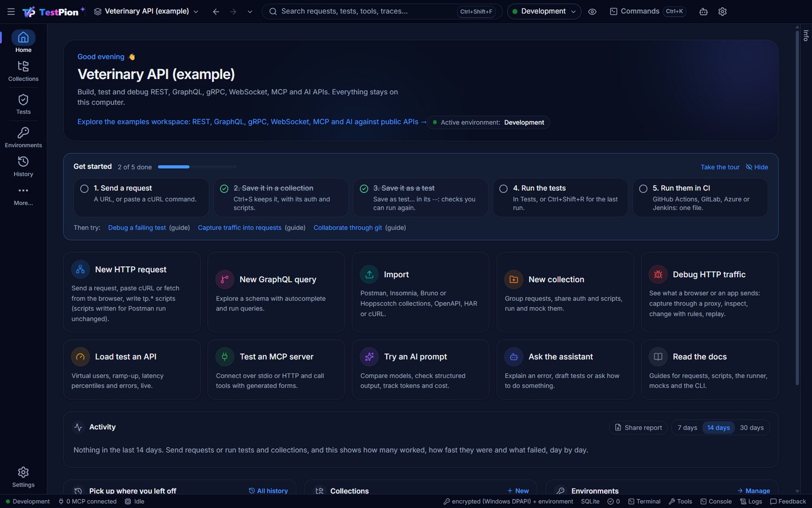812x508 pixels.
Task: Click the TestPion logo icon
Action: click(x=28, y=11)
